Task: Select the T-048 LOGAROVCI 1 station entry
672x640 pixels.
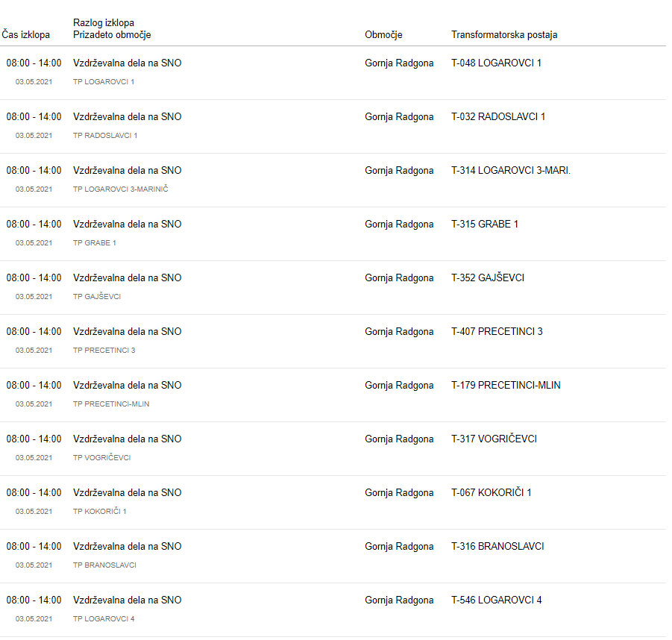Action: tap(496, 63)
